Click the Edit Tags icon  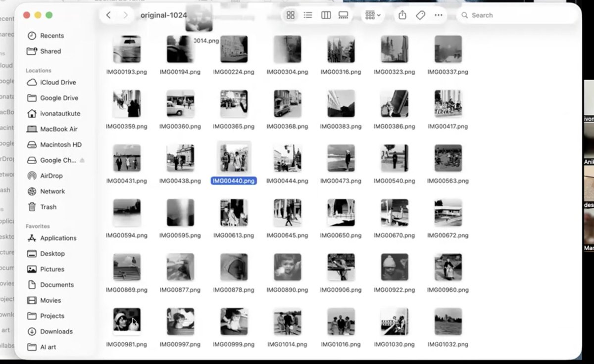point(420,15)
